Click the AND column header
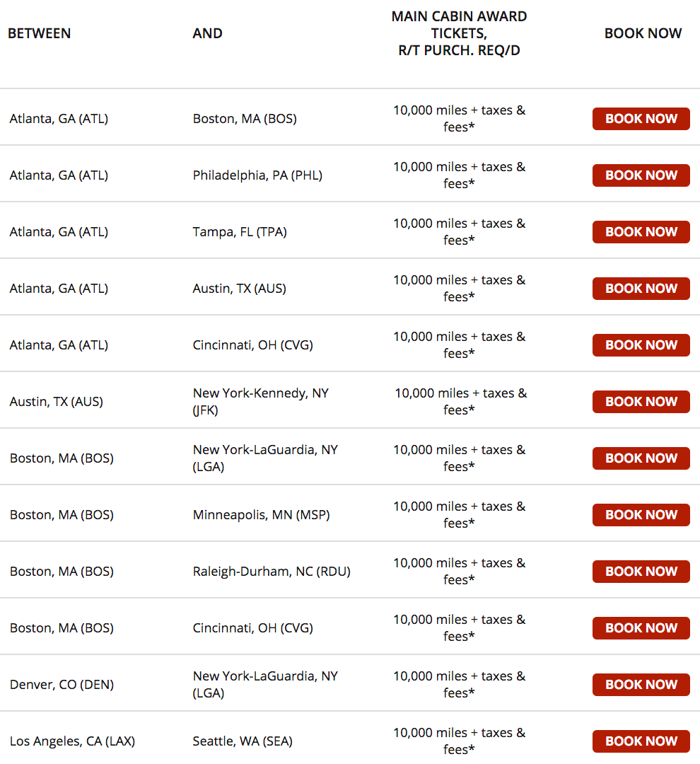The height and width of the screenshot is (764, 700). (x=207, y=33)
